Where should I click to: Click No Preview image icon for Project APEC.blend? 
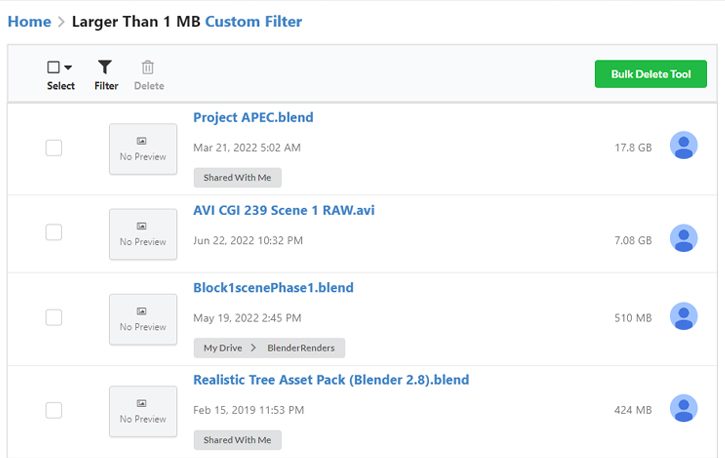pos(141,141)
